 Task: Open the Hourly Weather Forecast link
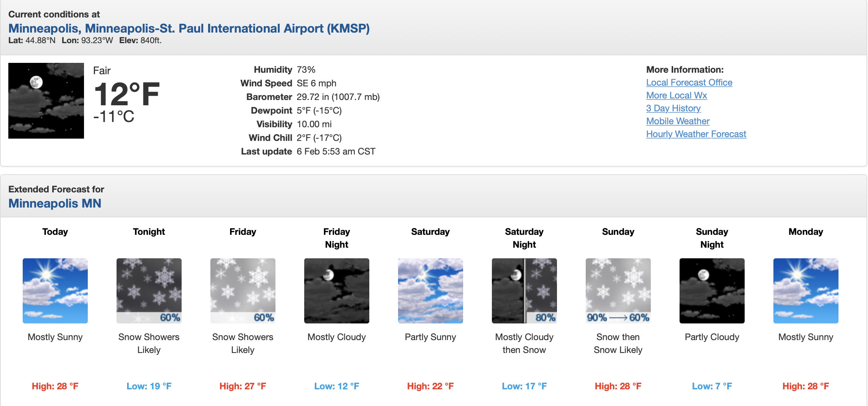tap(696, 134)
